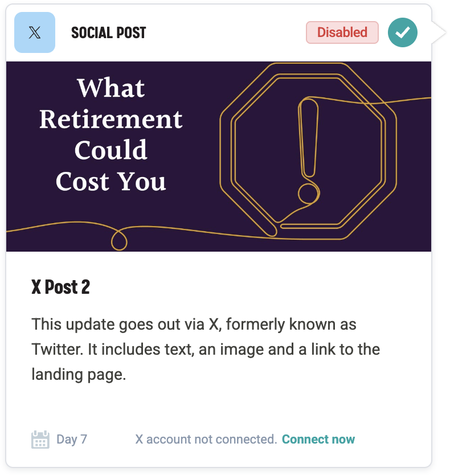Open the X Post 2 title
Viewport: 450px width, 476px height.
click(x=61, y=287)
